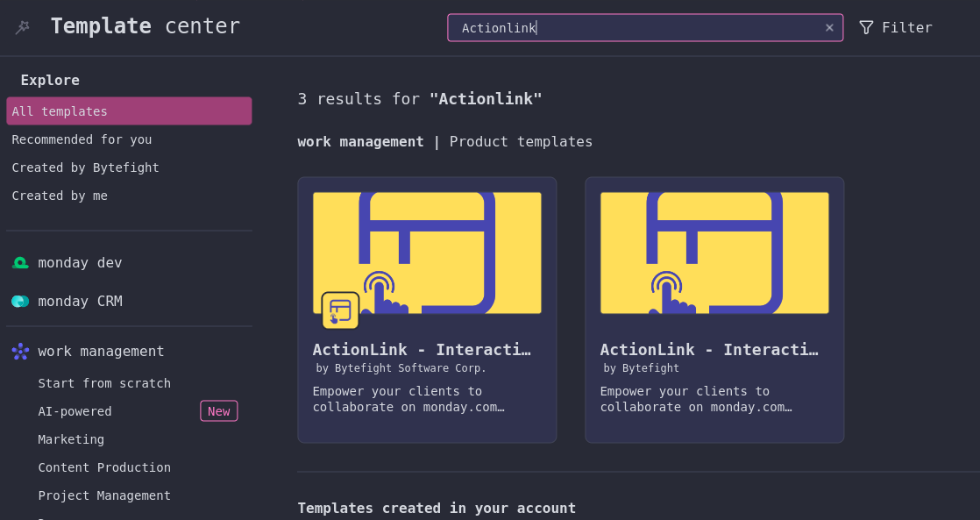Click the ActionLink title above 'by Bytefight'
The height and width of the screenshot is (520, 980).
click(x=709, y=349)
